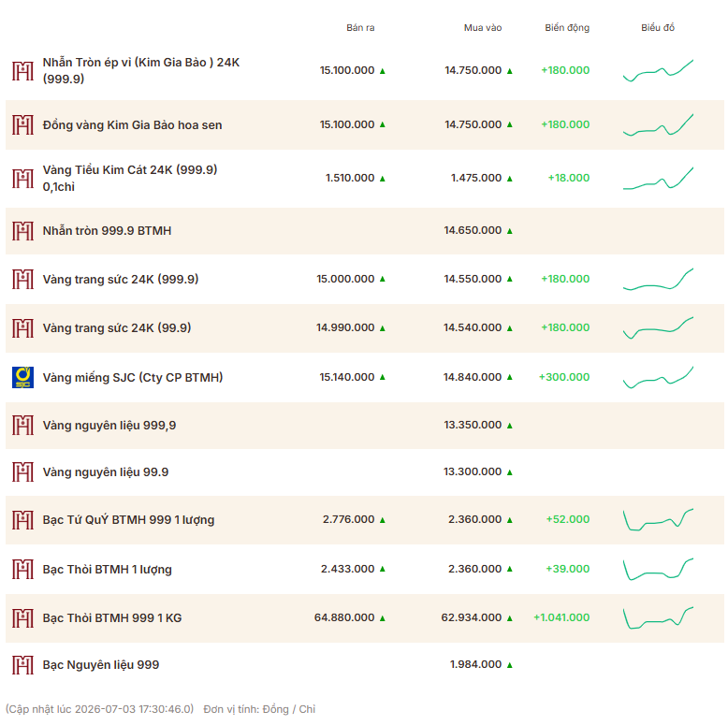This screenshot has height=725, width=728.
Task: Click the logo beside Bạc Thỏi BTMH 999 1 KG
Action: click(x=22, y=617)
